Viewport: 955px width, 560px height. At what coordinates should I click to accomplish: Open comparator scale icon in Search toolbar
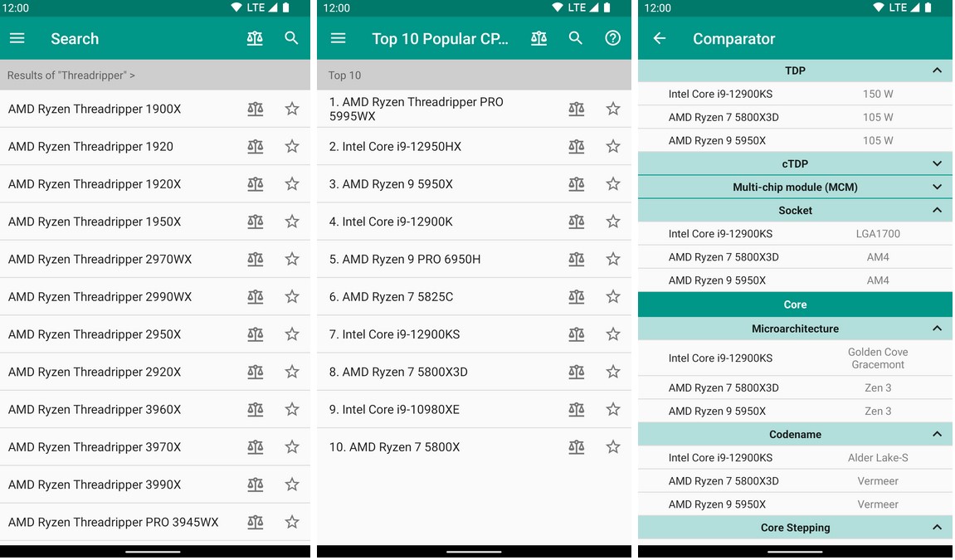[x=255, y=38]
